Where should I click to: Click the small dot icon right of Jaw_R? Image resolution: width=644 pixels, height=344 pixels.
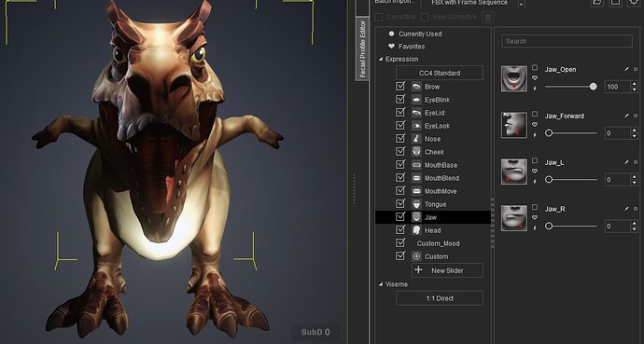636,209
